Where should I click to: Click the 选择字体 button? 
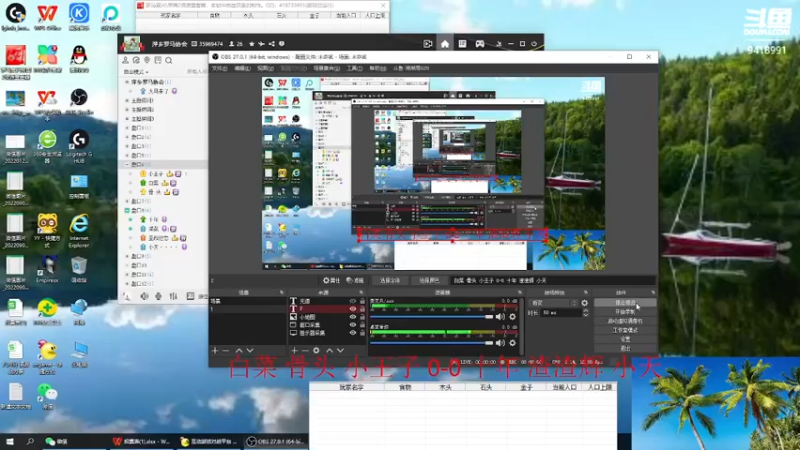coord(389,280)
